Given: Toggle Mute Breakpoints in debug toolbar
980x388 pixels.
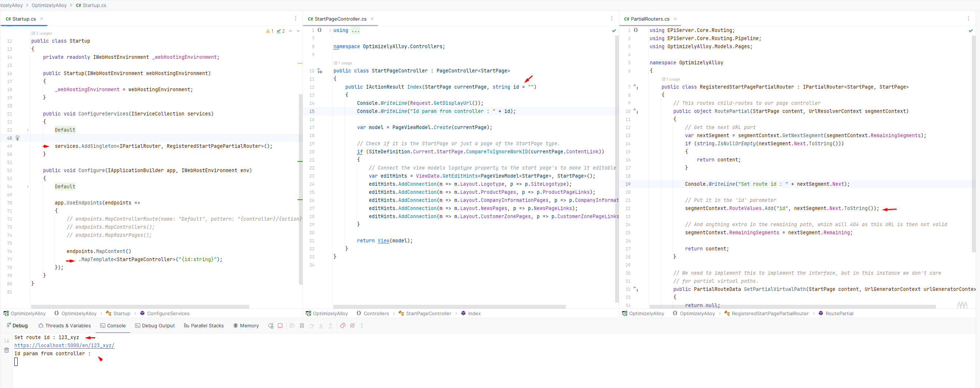Looking at the screenshot, I should 352,326.
